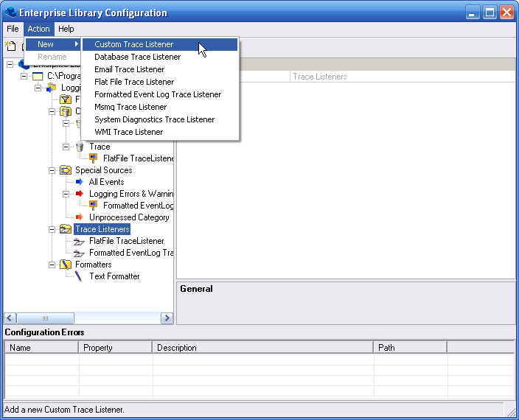Click the Trace Listeners folder icon
This screenshot has width=519, height=420.
click(x=66, y=229)
